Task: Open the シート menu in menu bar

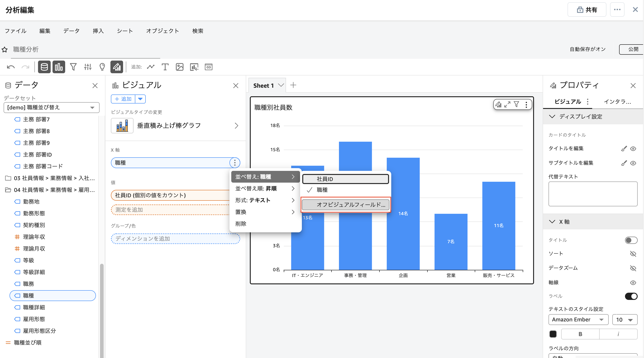Action: 124,31
